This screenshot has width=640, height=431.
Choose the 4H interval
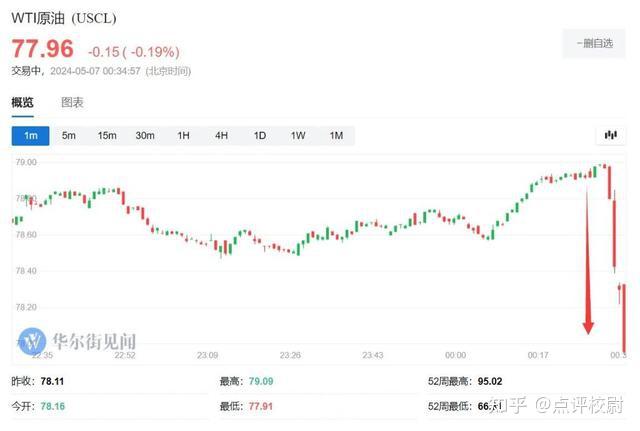(x=221, y=136)
